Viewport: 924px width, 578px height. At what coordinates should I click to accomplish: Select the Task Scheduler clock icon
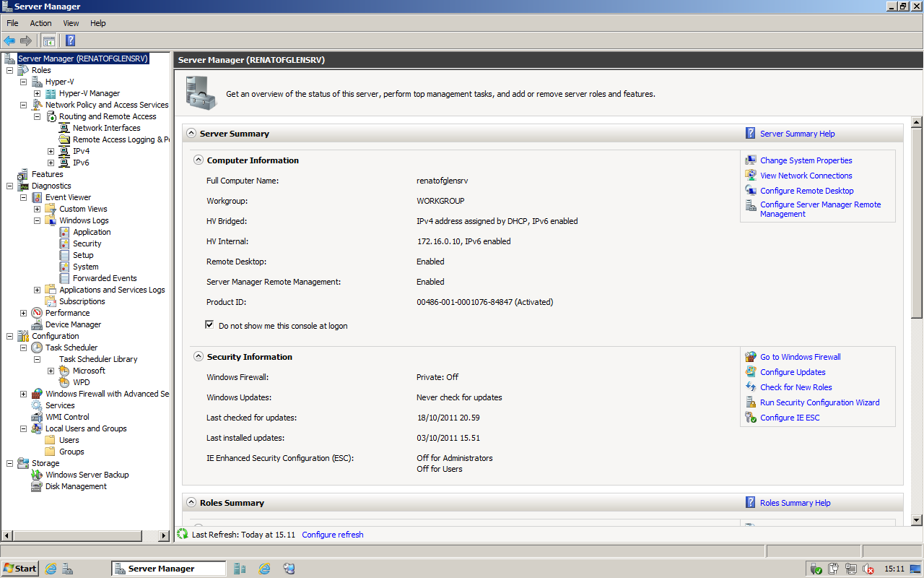(37, 348)
